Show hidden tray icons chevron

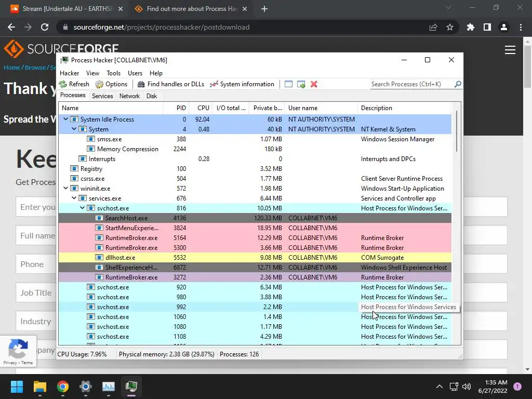point(440,387)
